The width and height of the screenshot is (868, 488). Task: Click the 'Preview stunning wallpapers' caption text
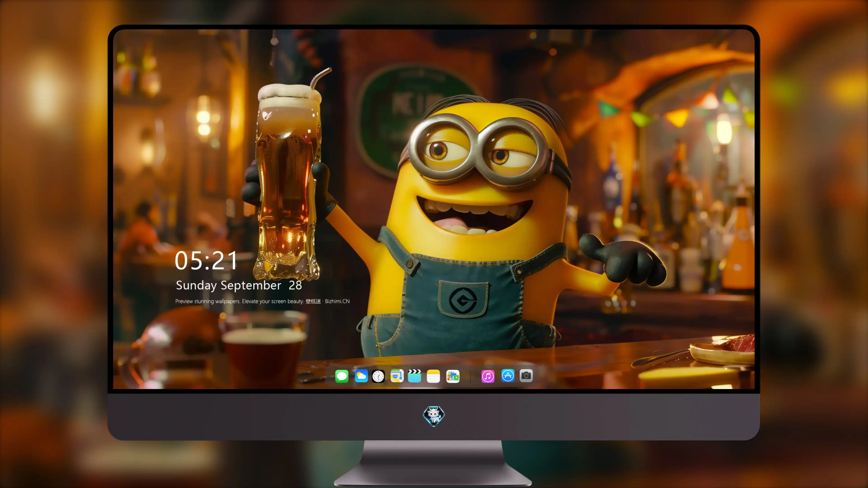[262, 301]
